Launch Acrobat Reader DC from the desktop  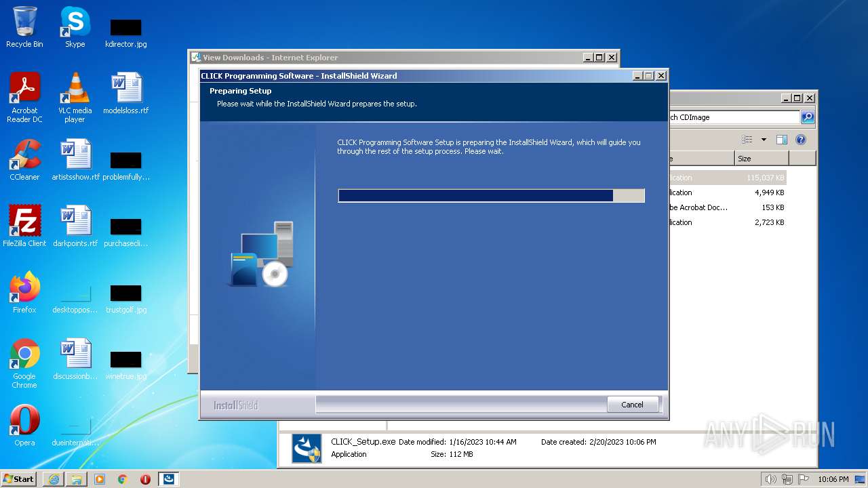[24, 98]
